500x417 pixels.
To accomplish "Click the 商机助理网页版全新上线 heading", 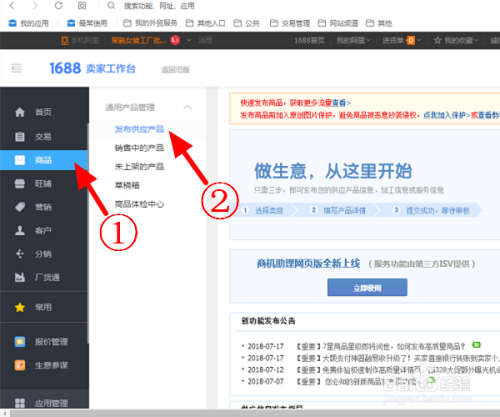I will pyautogui.click(x=308, y=264).
